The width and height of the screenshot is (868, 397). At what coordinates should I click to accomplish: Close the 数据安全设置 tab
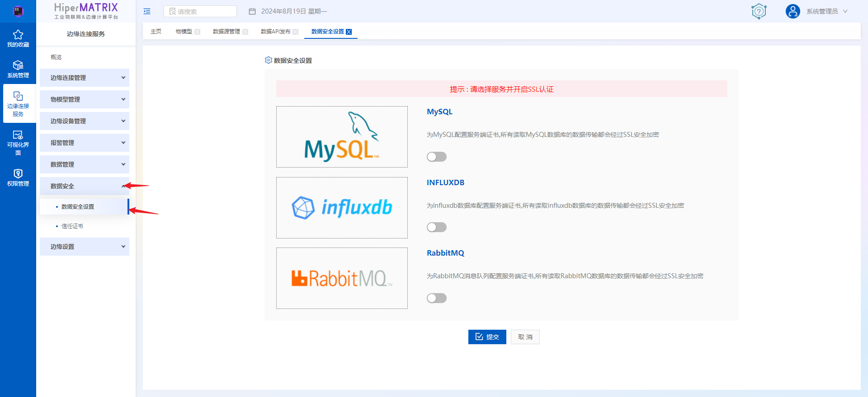tap(349, 32)
